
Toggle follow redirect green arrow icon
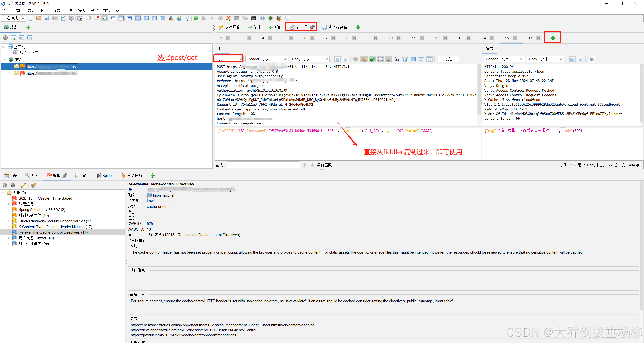[372, 59]
